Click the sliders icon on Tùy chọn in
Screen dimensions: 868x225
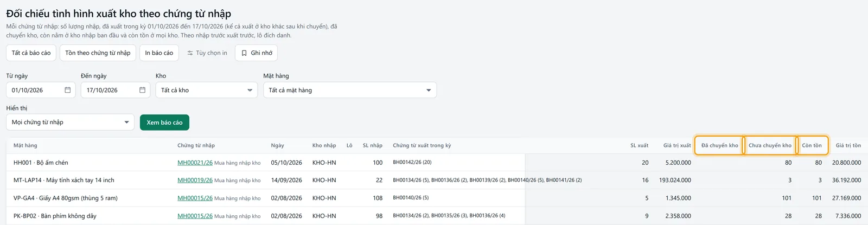pyautogui.click(x=190, y=53)
